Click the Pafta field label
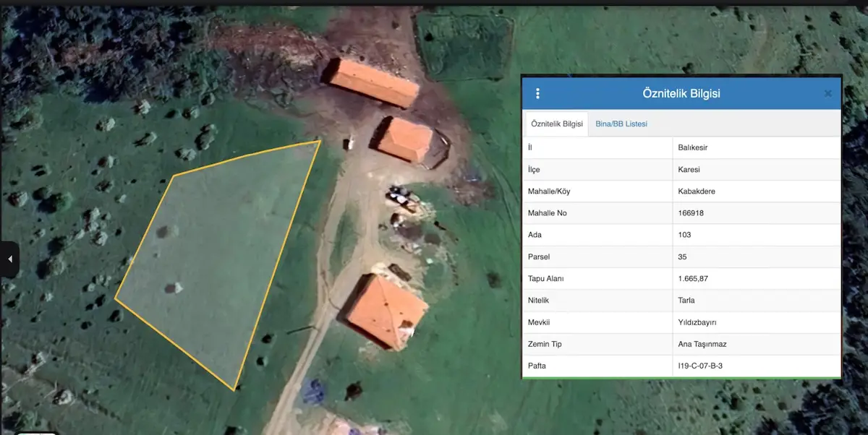868x435 pixels. pos(537,366)
